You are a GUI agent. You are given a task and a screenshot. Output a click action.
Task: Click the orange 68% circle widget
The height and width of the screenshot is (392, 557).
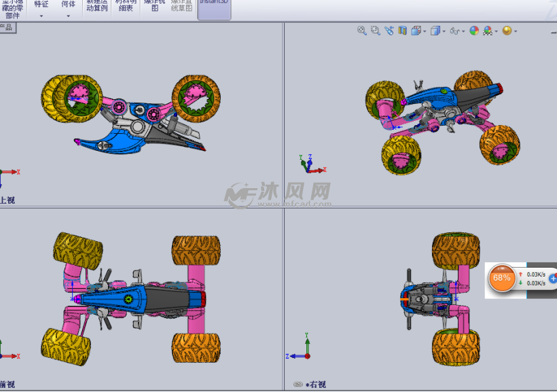[x=502, y=278]
